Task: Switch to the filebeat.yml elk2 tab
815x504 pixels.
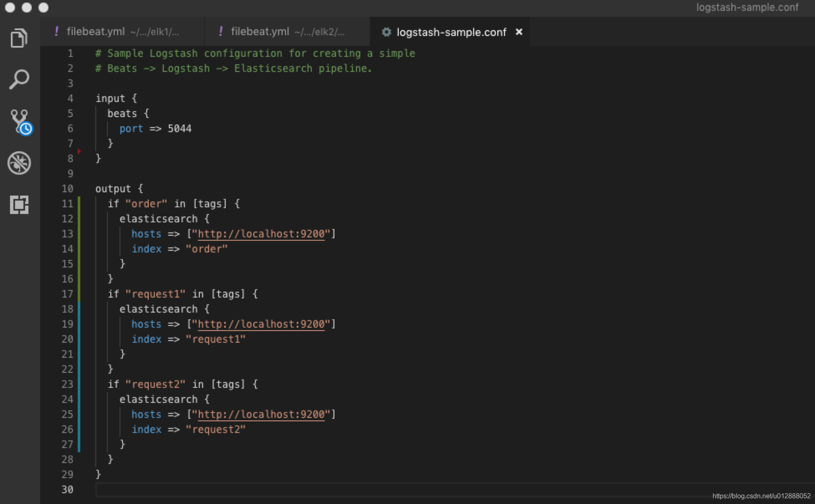Action: pyautogui.click(x=287, y=31)
